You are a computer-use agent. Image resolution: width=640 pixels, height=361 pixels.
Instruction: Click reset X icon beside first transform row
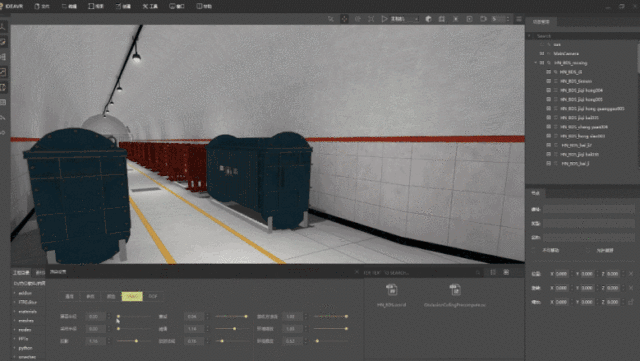[x=631, y=274]
